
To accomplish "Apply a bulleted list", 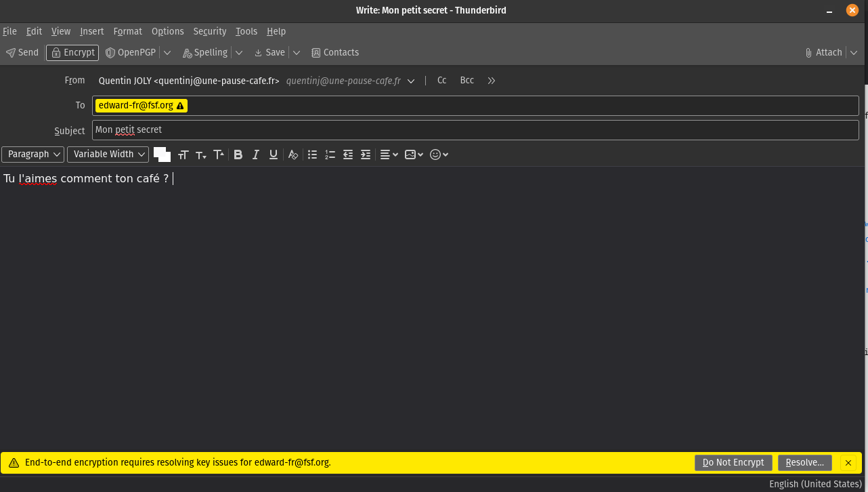I will [313, 155].
